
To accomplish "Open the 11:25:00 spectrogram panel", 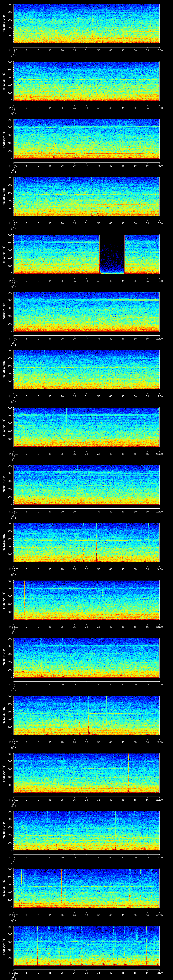I will (x=86, y=658).
